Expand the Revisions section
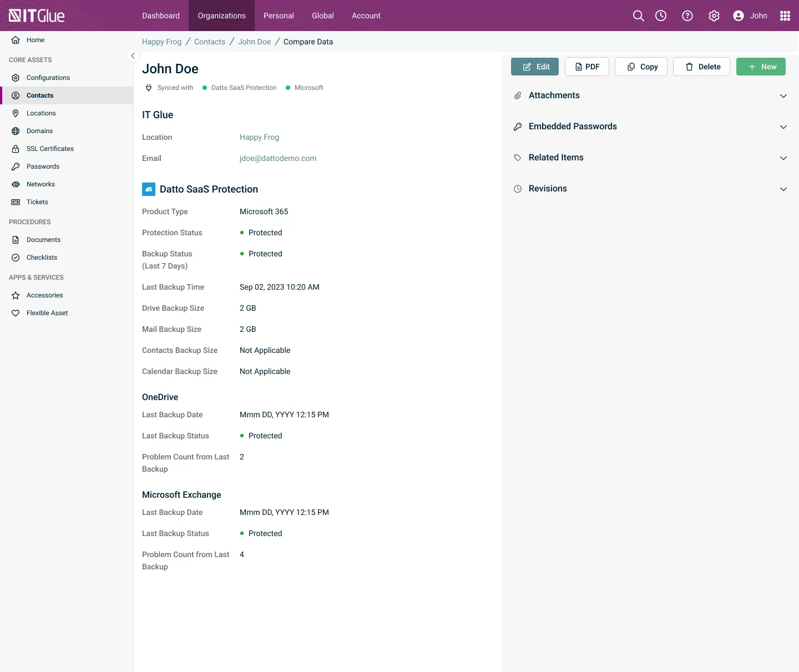Image resolution: width=799 pixels, height=672 pixels. click(x=783, y=189)
